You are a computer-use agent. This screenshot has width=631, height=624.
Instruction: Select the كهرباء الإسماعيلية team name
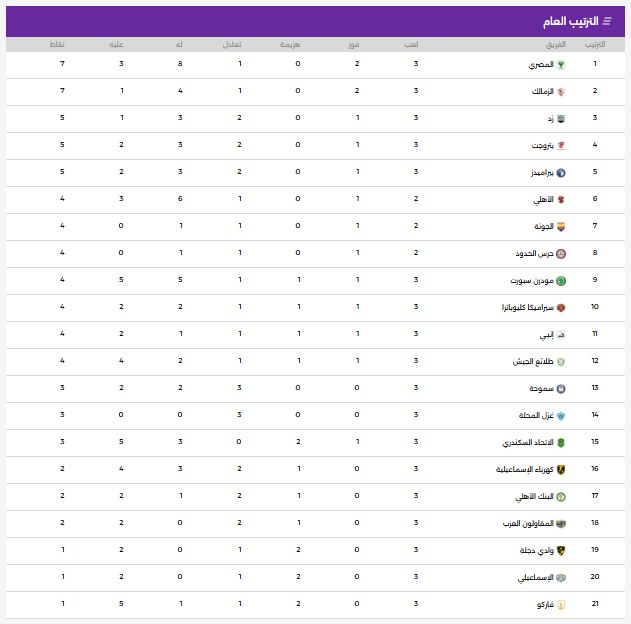point(525,470)
